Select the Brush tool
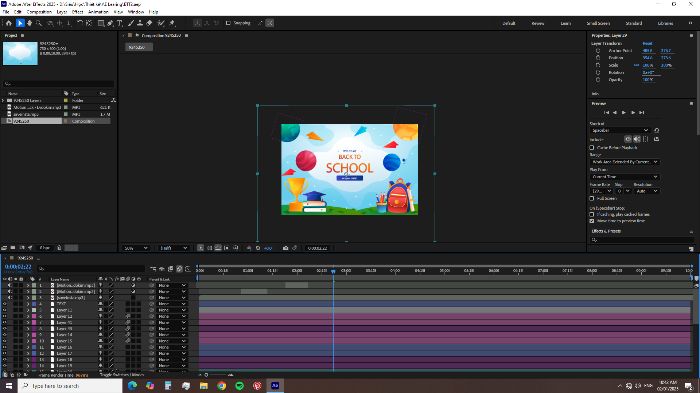The image size is (700, 393). (131, 23)
